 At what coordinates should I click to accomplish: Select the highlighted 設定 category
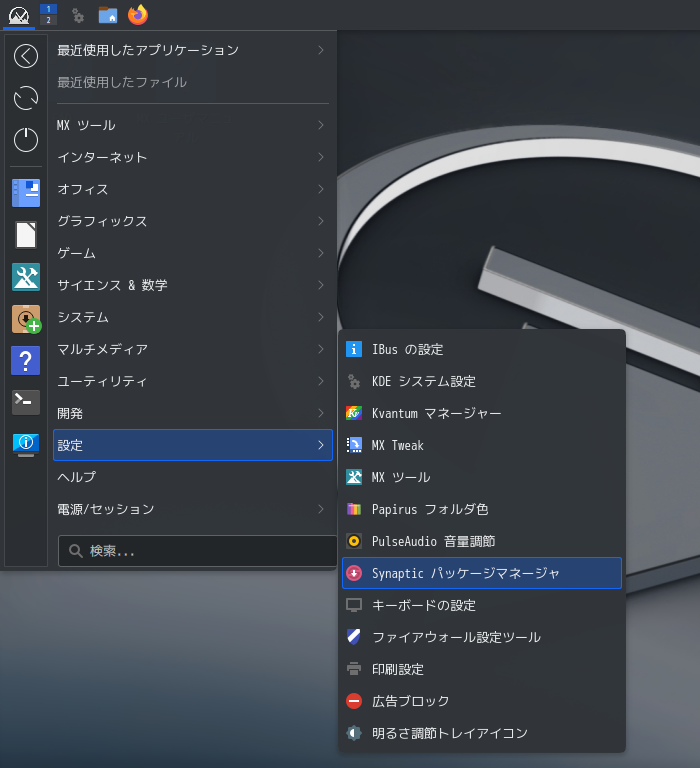point(193,445)
